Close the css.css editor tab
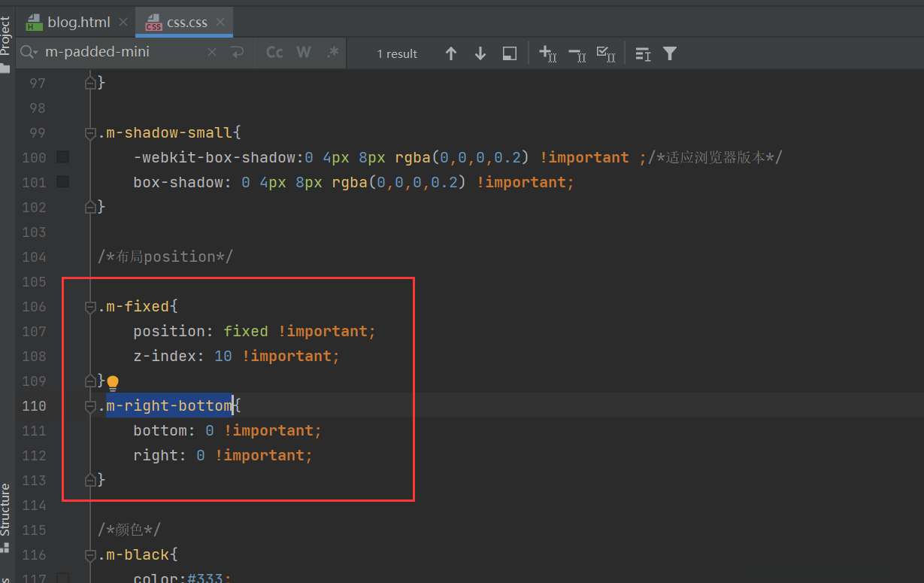 point(220,23)
